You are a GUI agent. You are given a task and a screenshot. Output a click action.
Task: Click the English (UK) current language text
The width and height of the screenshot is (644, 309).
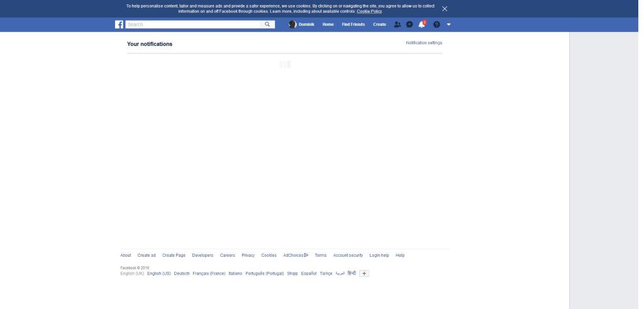point(132,274)
